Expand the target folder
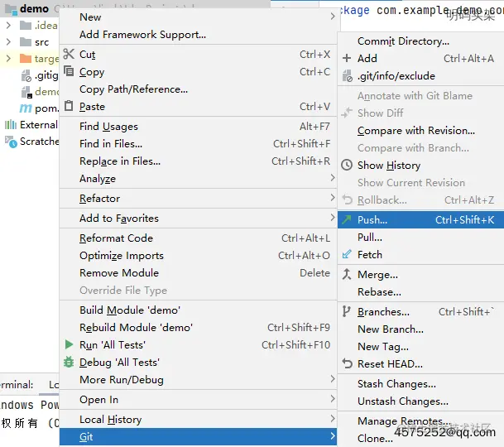 (x=8, y=59)
